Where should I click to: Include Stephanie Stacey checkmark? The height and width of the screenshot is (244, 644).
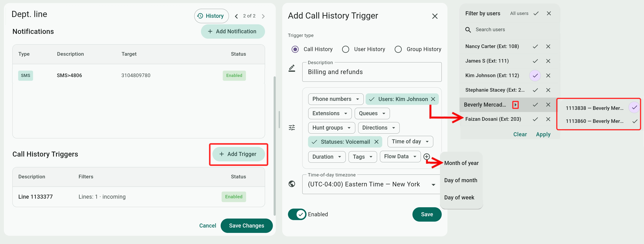535,90
